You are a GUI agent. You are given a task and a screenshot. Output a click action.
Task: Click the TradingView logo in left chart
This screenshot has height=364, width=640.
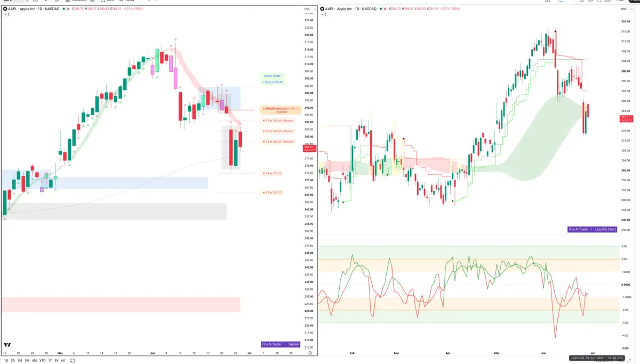(7, 346)
